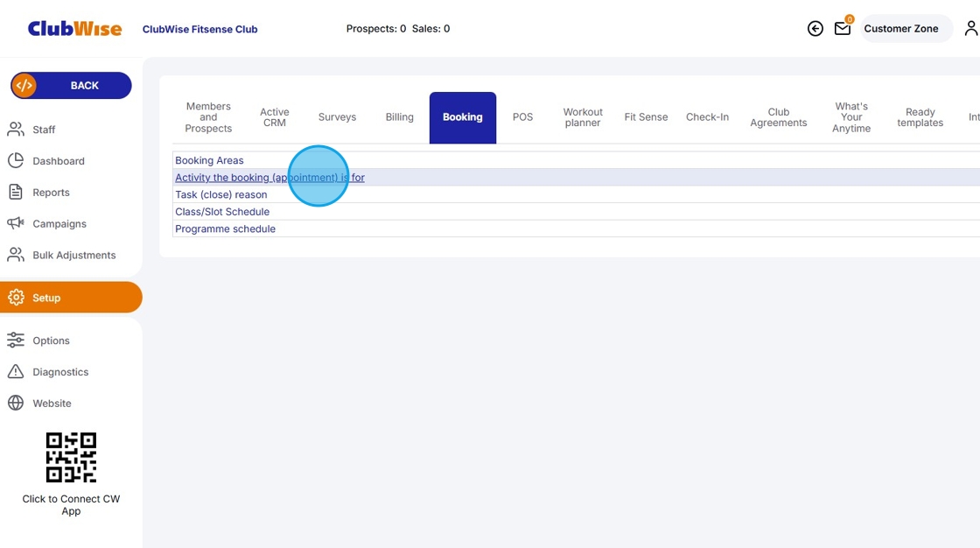Open Task (close) reason link
Screen dimensions: 980x548
tap(220, 194)
